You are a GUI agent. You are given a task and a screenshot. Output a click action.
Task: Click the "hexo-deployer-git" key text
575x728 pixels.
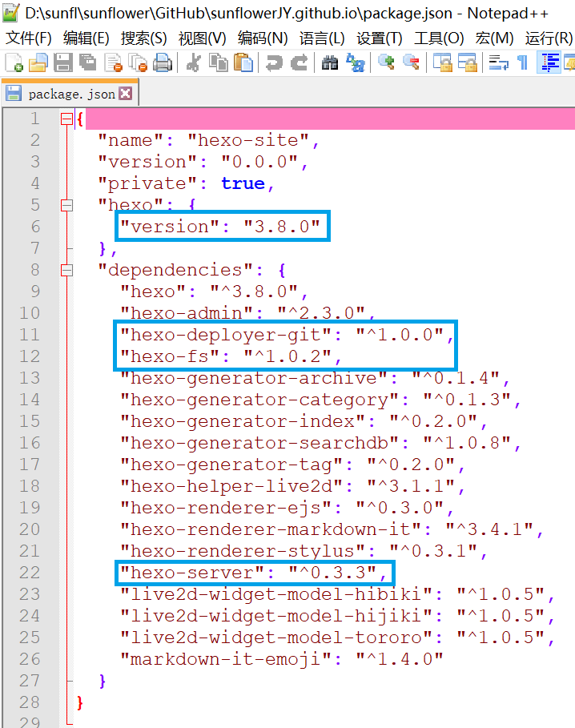tap(226, 335)
